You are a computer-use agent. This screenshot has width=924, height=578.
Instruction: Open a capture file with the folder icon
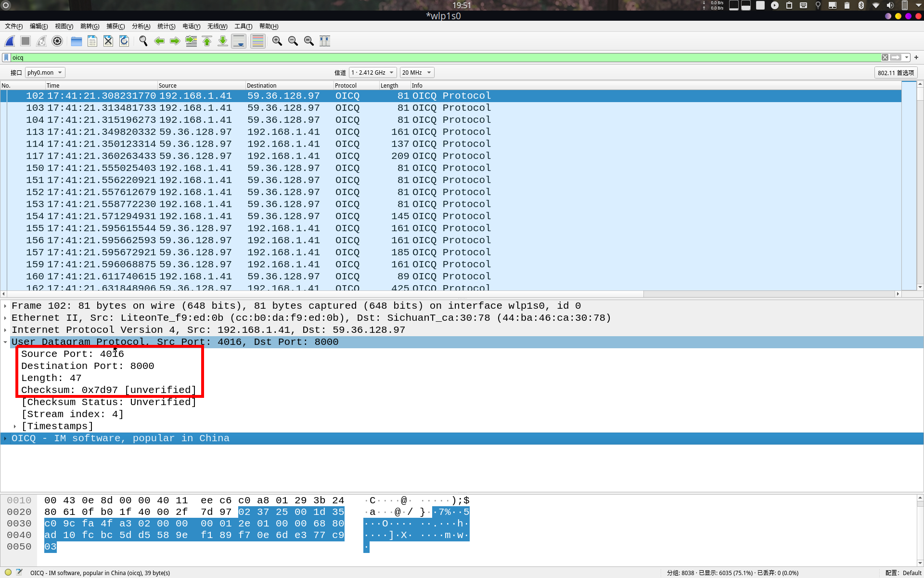tap(77, 41)
